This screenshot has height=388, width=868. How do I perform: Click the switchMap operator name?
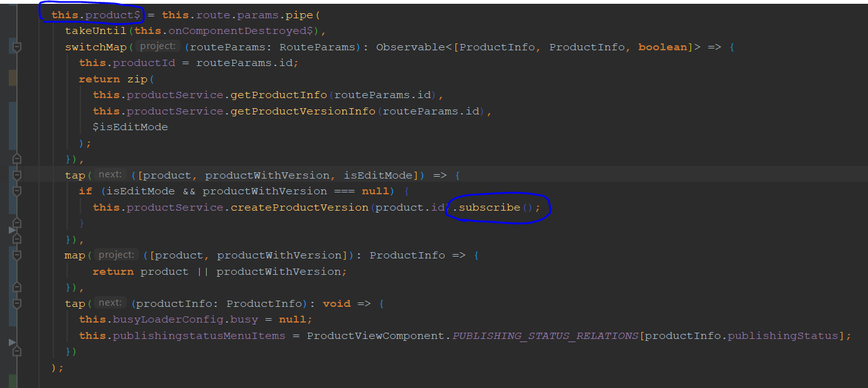pos(96,47)
